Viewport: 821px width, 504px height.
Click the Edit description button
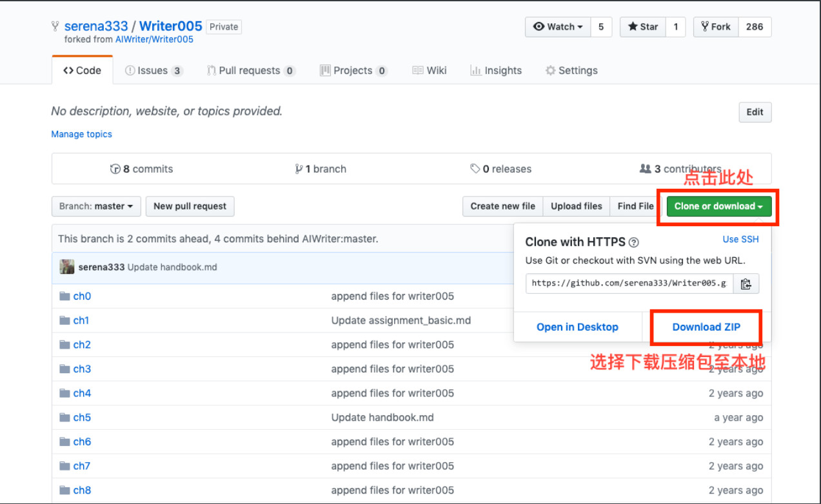(755, 111)
